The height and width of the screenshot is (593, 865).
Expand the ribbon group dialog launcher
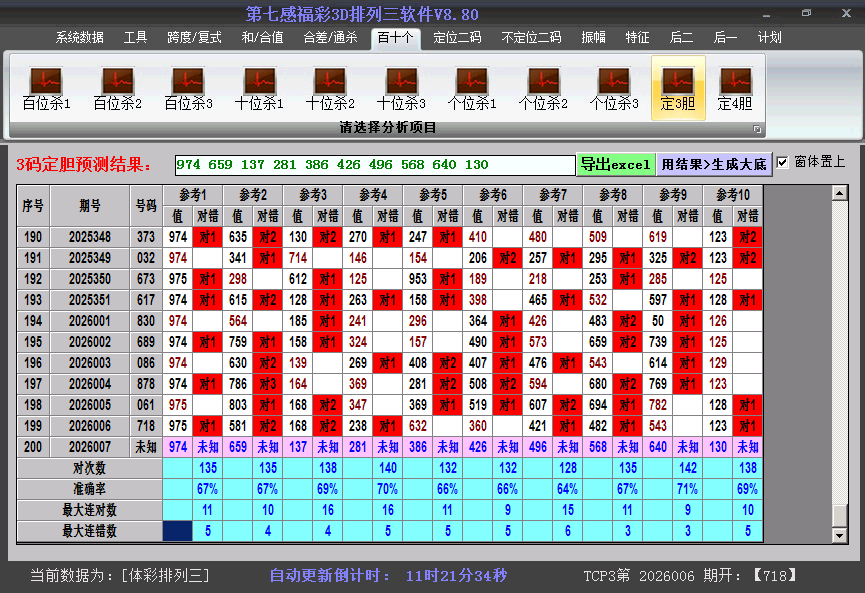tap(757, 129)
